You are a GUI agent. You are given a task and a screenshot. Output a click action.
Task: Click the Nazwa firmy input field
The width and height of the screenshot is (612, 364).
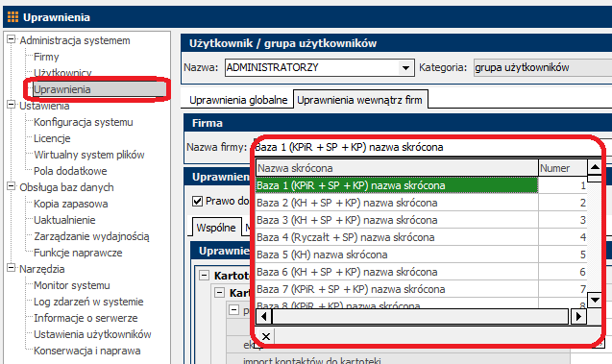(x=428, y=147)
